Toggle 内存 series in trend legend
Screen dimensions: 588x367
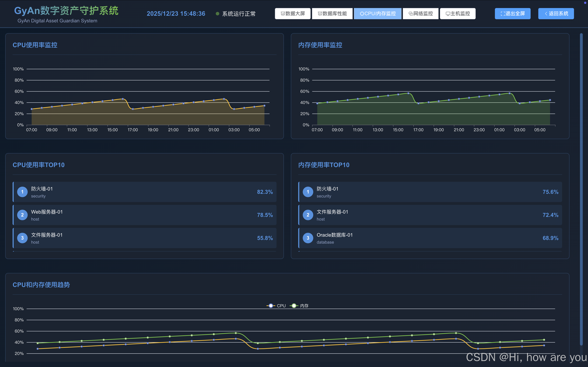pyautogui.click(x=299, y=306)
